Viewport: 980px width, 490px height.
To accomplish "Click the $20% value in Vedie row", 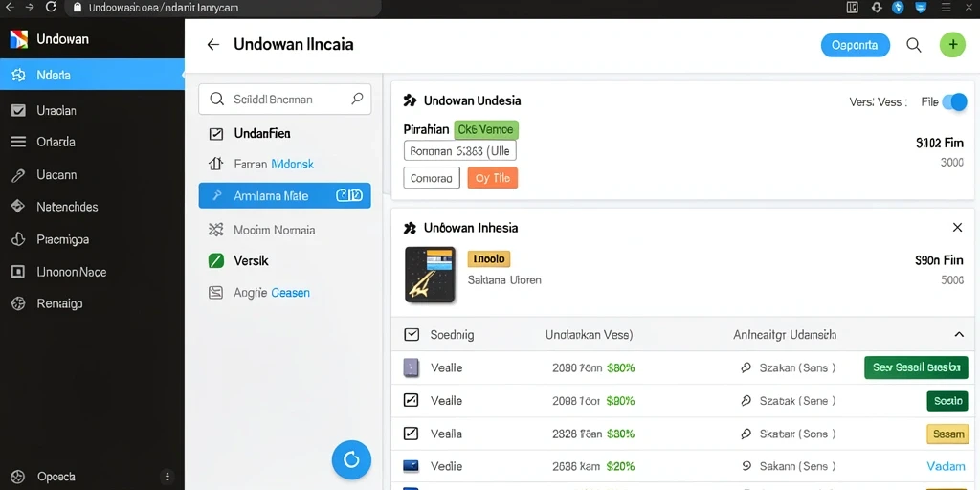I will [620, 466].
